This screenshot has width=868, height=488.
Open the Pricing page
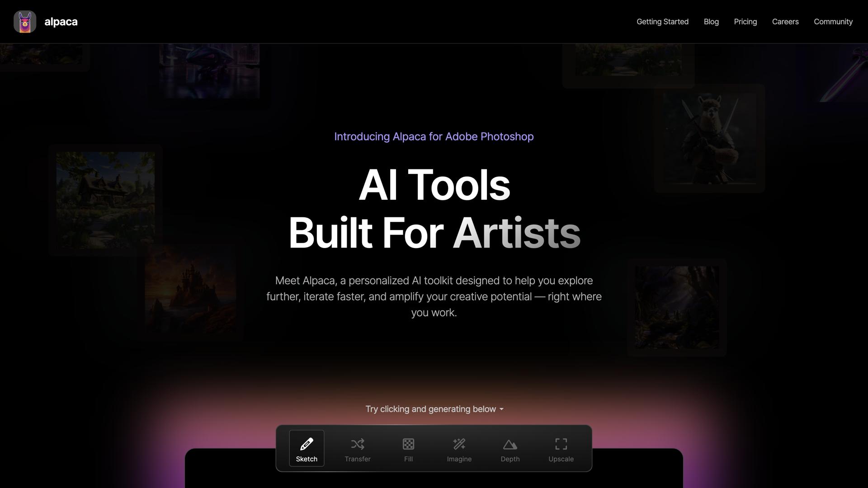[x=745, y=22]
